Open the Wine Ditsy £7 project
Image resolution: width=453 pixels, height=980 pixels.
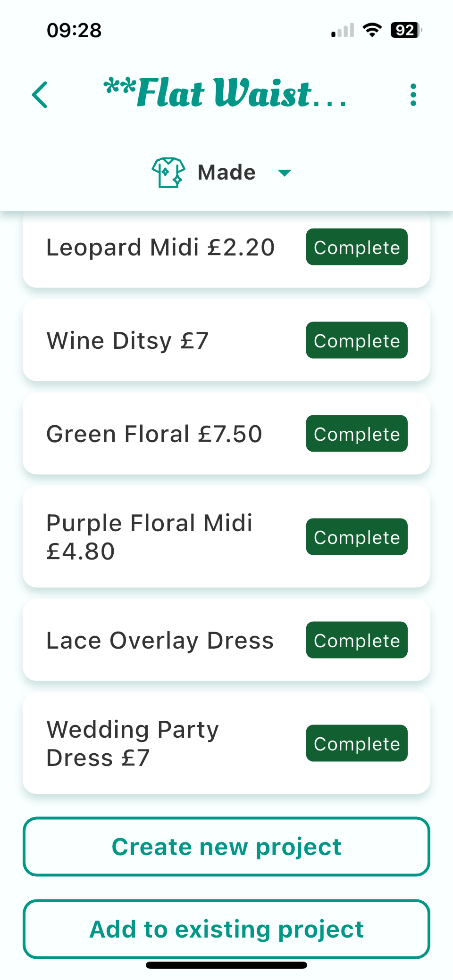point(127,341)
